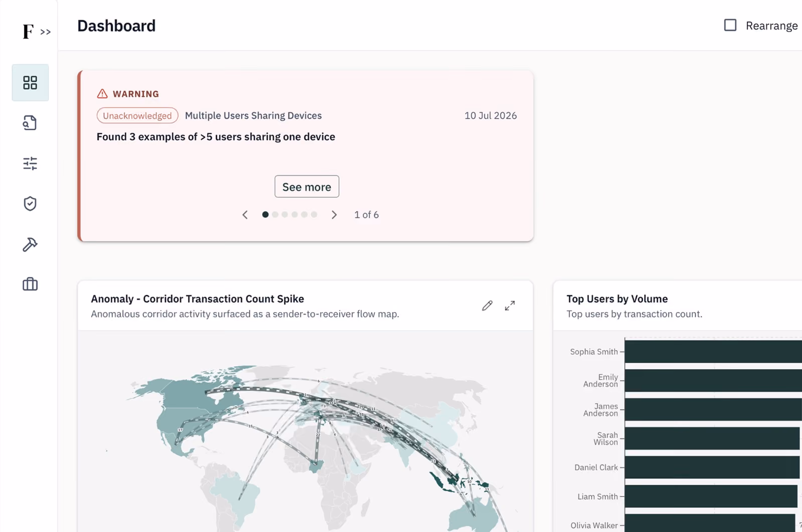Screen dimensions: 802x532
Task: Click the Emily Anderson axis label
Action: pyautogui.click(x=600, y=381)
